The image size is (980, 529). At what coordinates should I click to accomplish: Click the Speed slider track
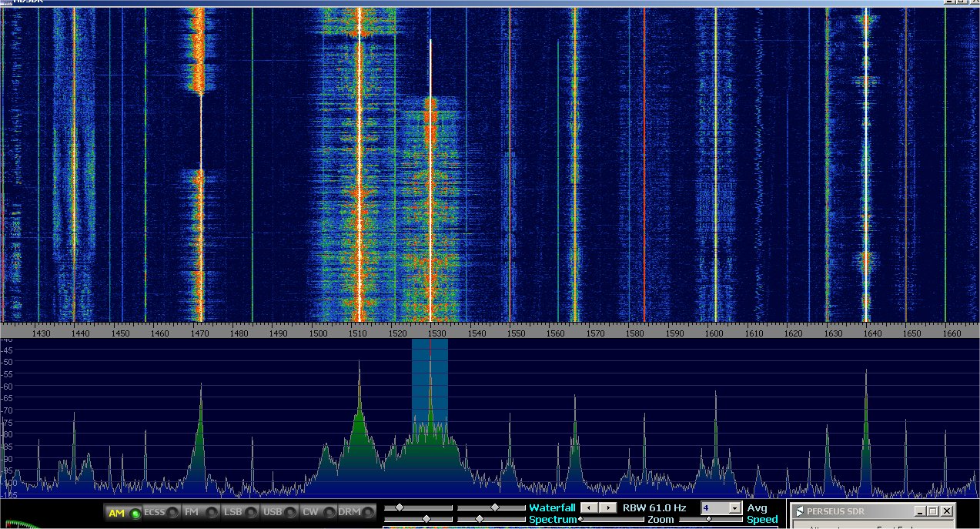(708, 520)
